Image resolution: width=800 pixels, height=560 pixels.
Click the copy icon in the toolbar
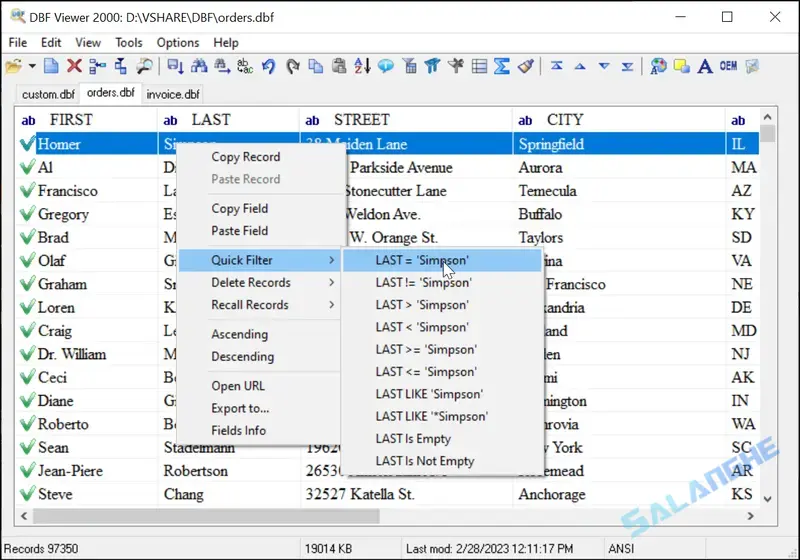pyautogui.click(x=316, y=66)
